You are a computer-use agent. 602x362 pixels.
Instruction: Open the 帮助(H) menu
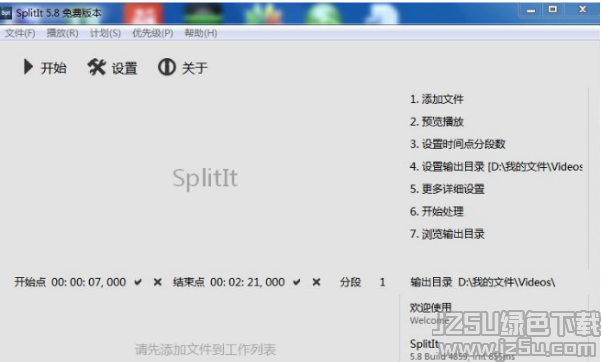(201, 33)
